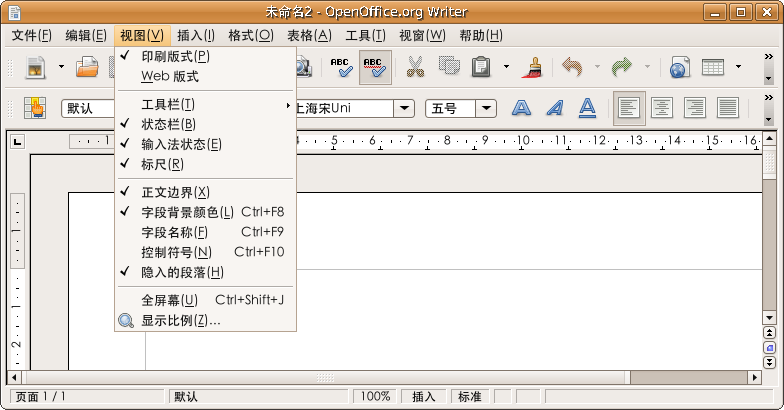Uncheck 字段背景颜色(L) option
This screenshot has width=784, height=410.
click(x=206, y=212)
